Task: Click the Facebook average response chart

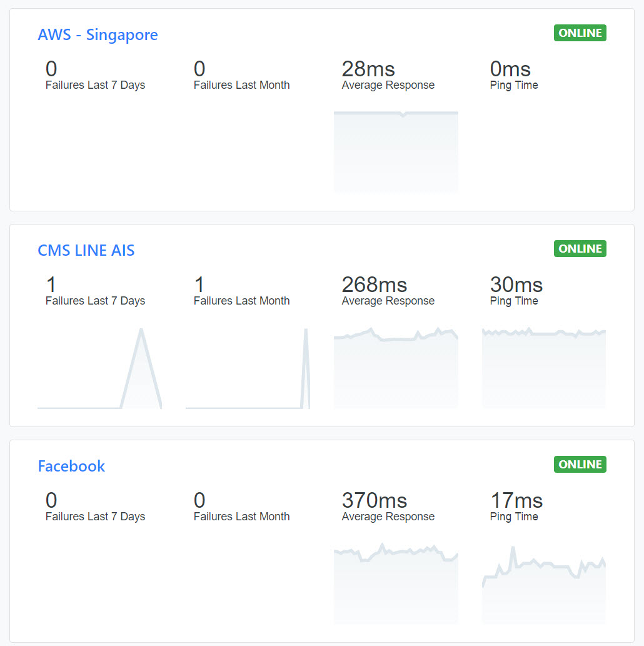Action: (x=396, y=584)
